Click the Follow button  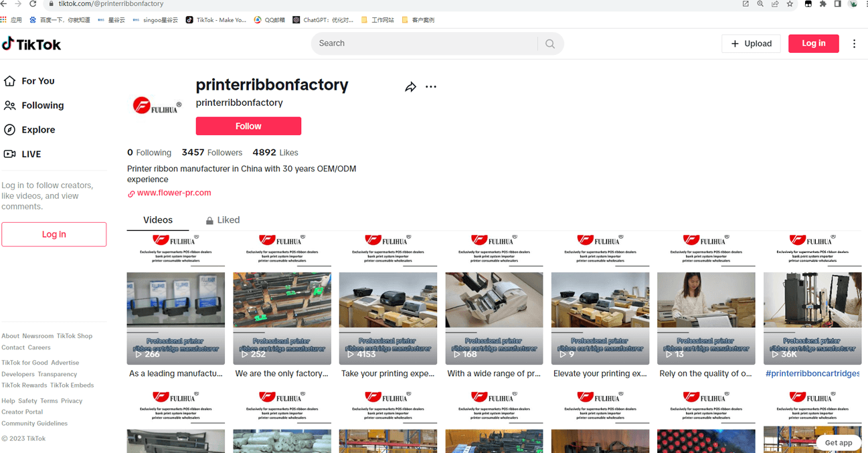point(248,126)
